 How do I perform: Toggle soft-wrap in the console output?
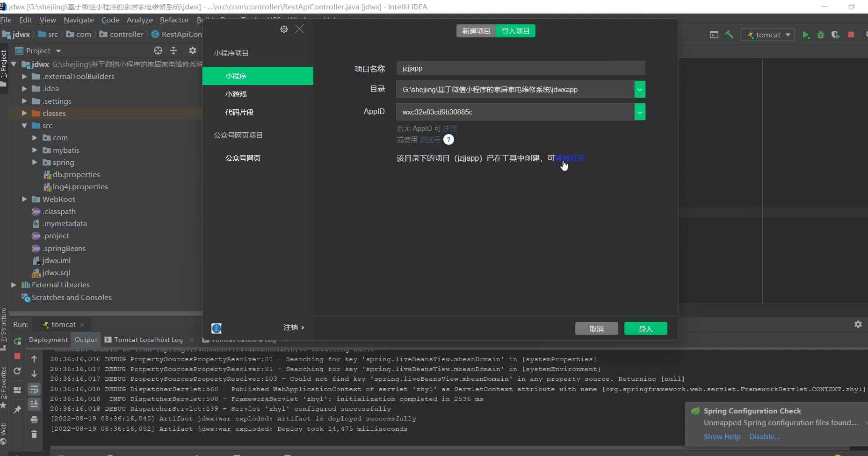pos(34,389)
